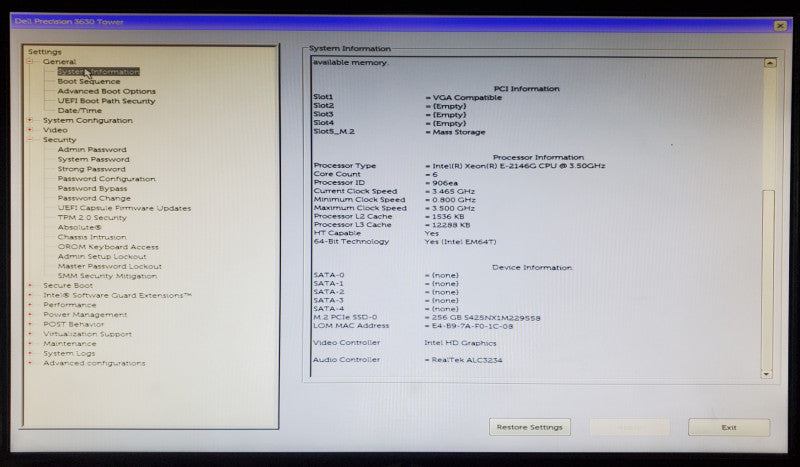
Task: Click scrollbar down arrow
Action: 766,374
